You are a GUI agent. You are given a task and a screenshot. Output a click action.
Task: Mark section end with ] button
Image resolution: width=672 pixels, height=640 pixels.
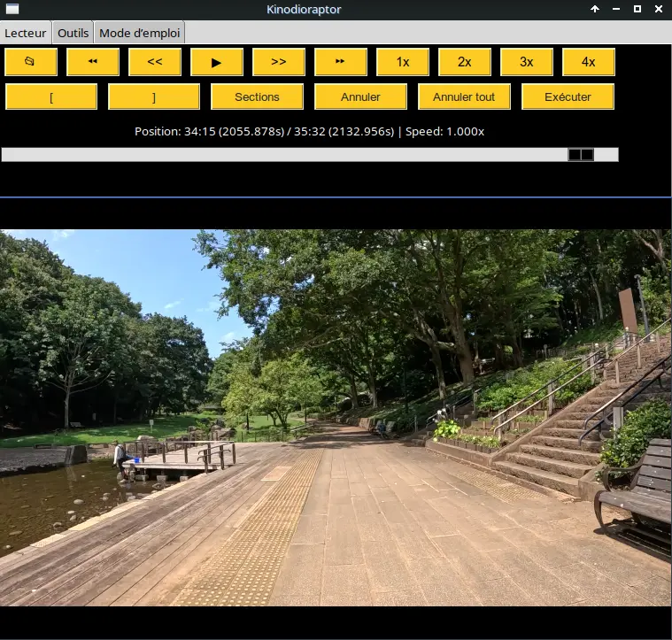(154, 96)
